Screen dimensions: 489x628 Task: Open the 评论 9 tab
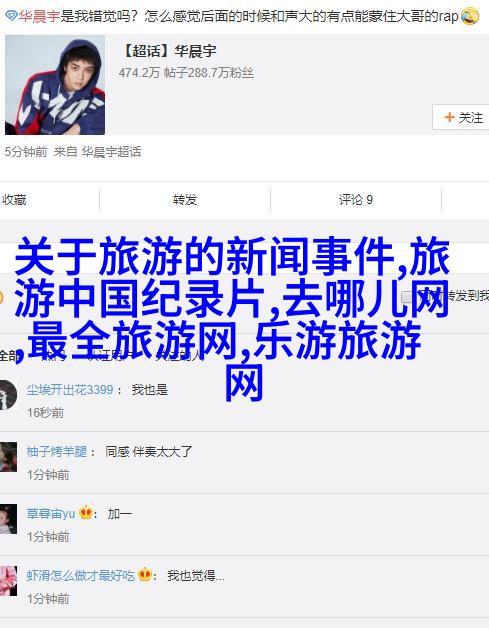coord(356,199)
